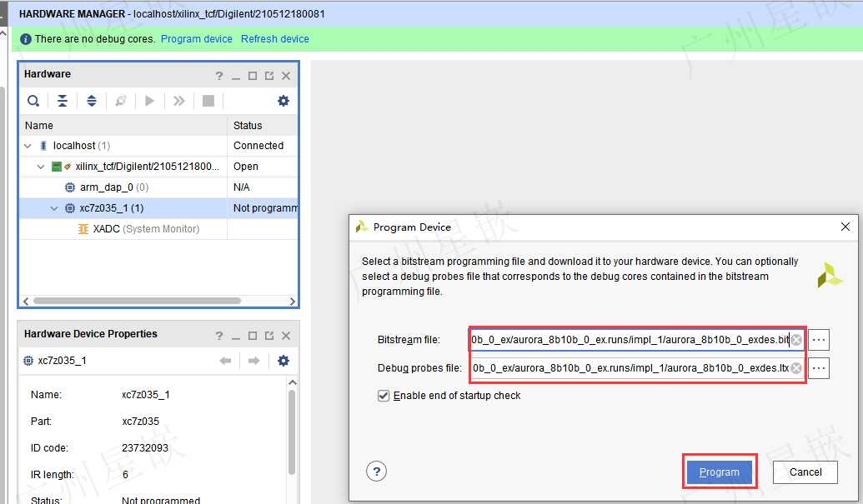Click the IR length value 6
The width and height of the screenshot is (863, 504).
pos(125,474)
